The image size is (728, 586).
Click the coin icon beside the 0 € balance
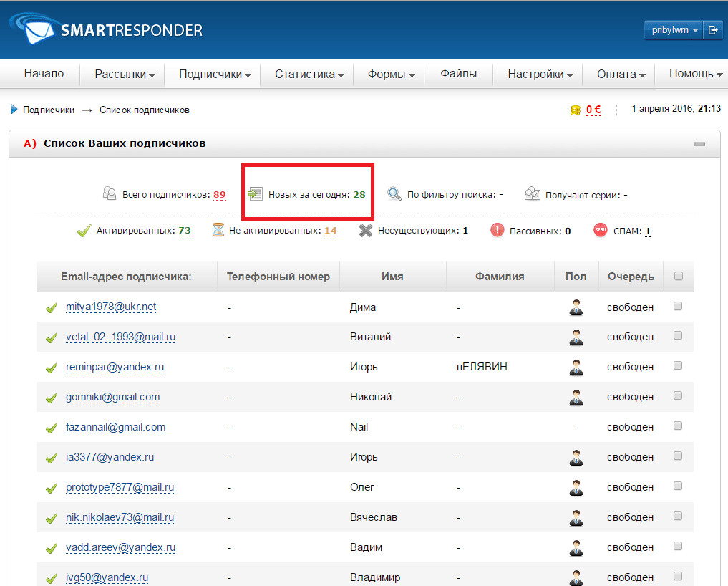point(576,110)
